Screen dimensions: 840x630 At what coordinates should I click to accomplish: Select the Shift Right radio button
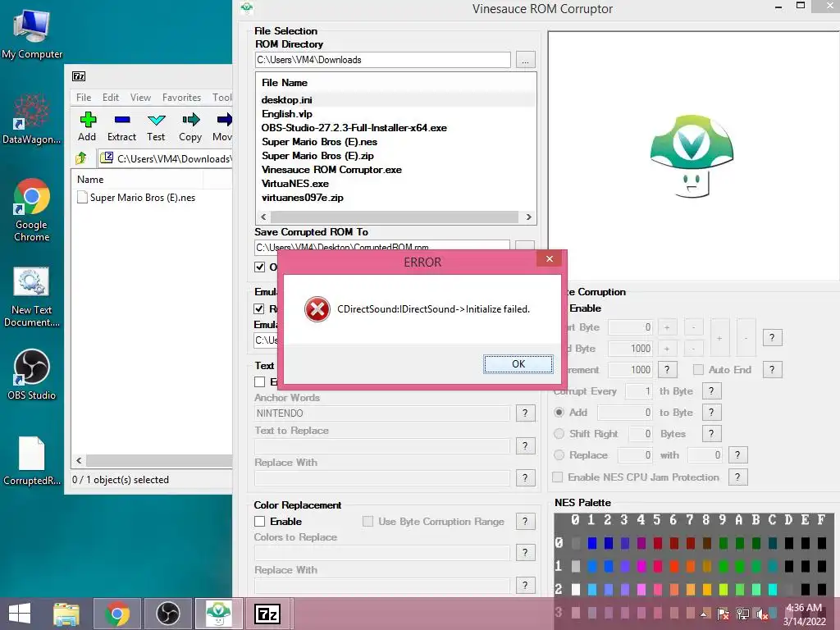click(x=559, y=433)
